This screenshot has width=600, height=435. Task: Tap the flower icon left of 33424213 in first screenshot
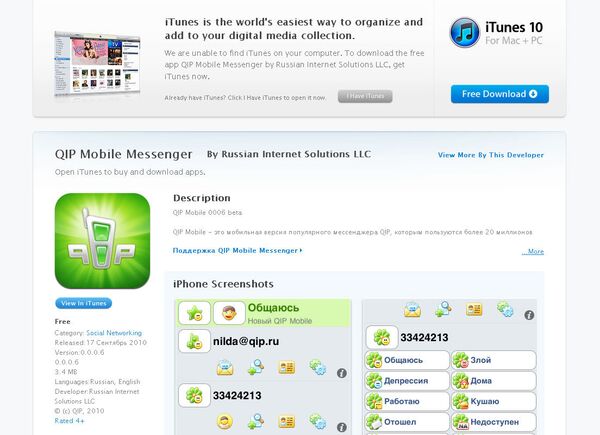194,395
